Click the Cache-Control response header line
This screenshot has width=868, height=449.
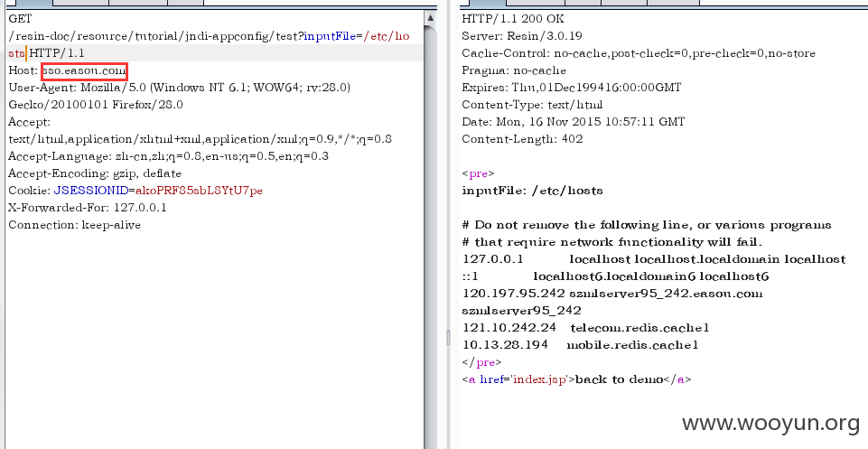pyautogui.click(x=639, y=53)
